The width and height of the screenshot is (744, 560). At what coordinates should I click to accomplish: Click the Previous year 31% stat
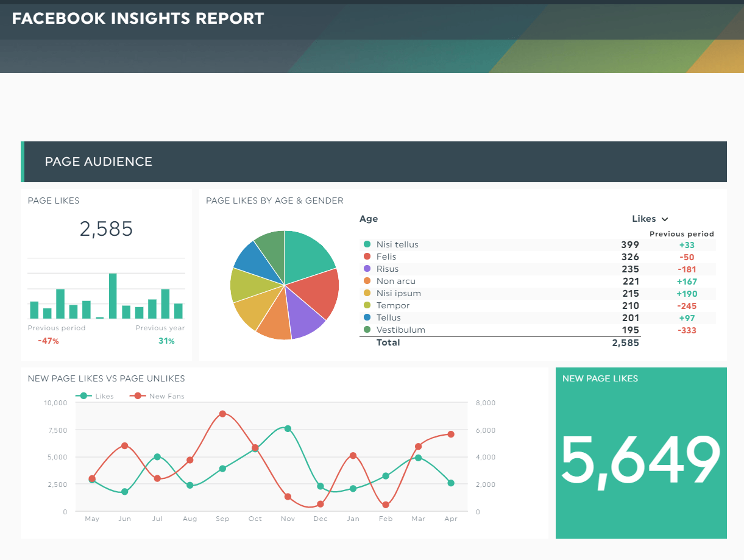coord(166,341)
